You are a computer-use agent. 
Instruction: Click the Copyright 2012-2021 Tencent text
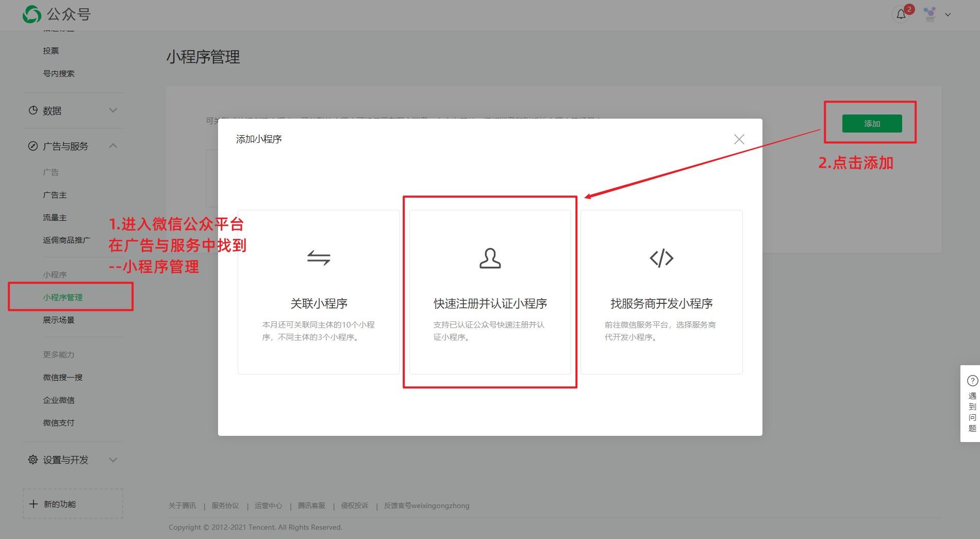click(x=255, y=527)
